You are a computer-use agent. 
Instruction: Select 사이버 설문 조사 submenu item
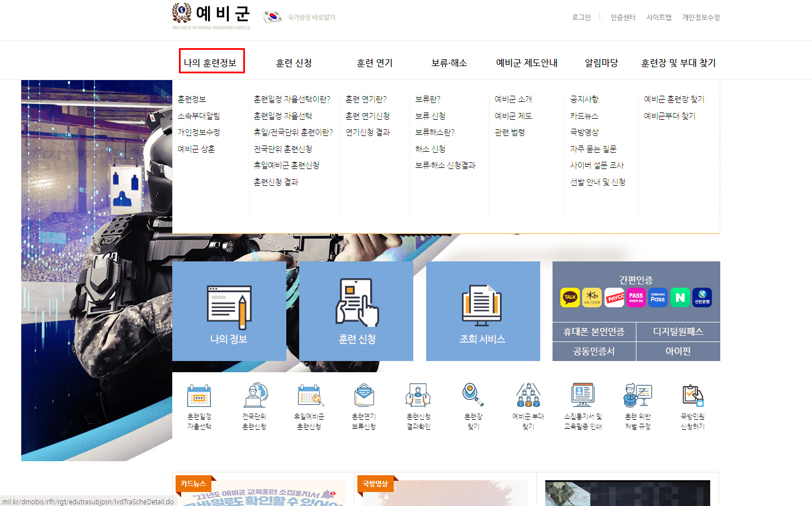[597, 165]
